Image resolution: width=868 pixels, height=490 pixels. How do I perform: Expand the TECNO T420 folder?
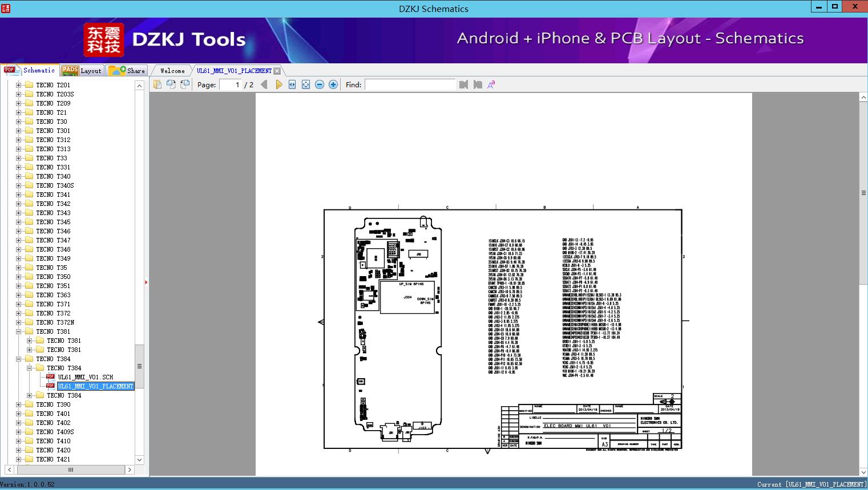18,450
